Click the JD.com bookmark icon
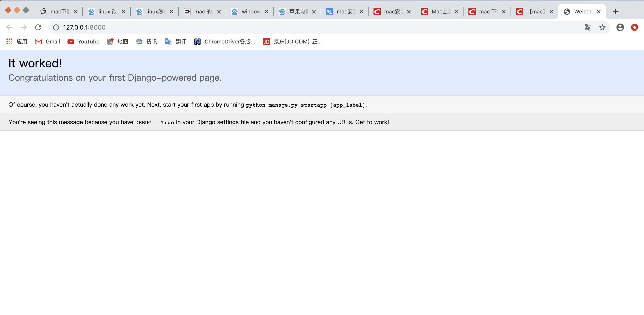 (266, 41)
